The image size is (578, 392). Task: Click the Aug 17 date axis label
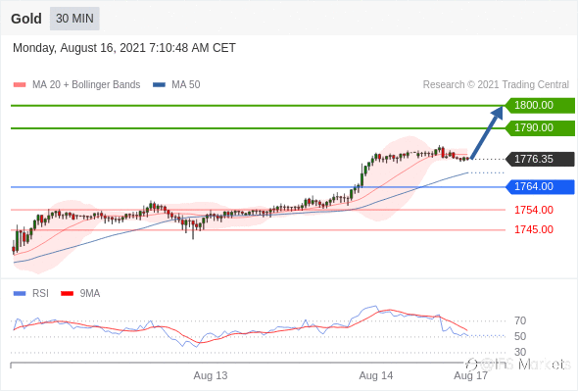click(471, 375)
